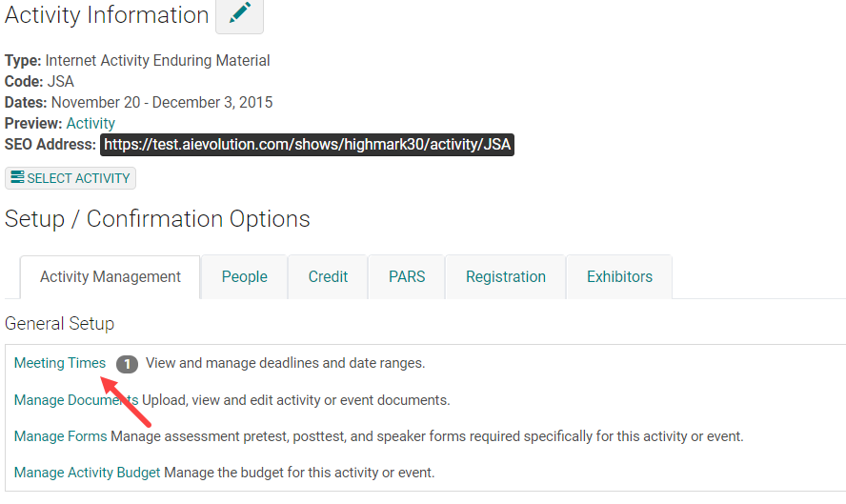Click the Manage Documents link
This screenshot has height=504, width=846.
click(76, 400)
